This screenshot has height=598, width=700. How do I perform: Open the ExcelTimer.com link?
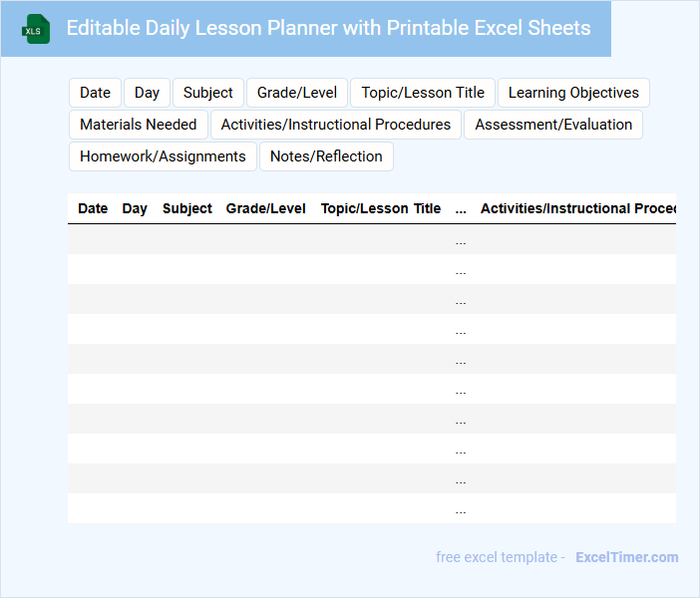click(627, 557)
